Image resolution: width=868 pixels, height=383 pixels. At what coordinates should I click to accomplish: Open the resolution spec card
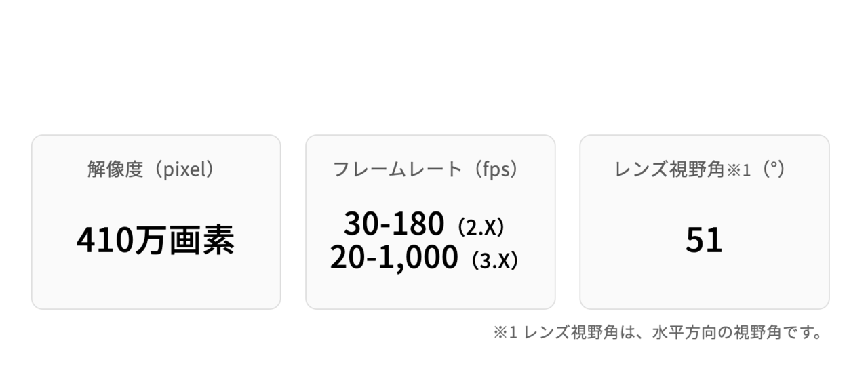(x=156, y=222)
